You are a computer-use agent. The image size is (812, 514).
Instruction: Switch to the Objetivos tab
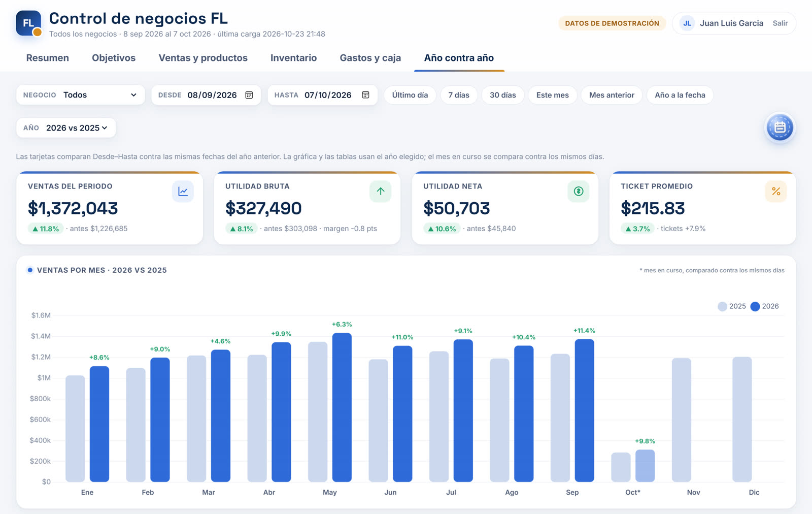pos(114,58)
